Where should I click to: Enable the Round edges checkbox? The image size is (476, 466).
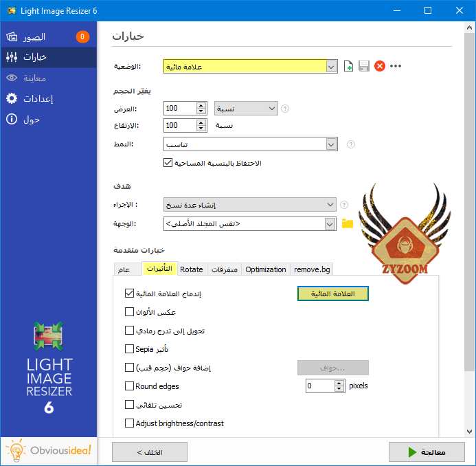click(129, 386)
